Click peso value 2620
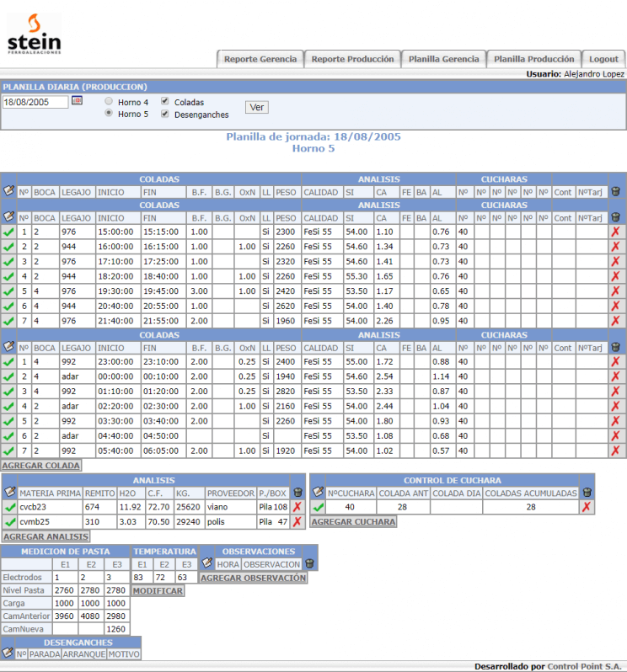This screenshot has height=672, width=627. coord(286,306)
